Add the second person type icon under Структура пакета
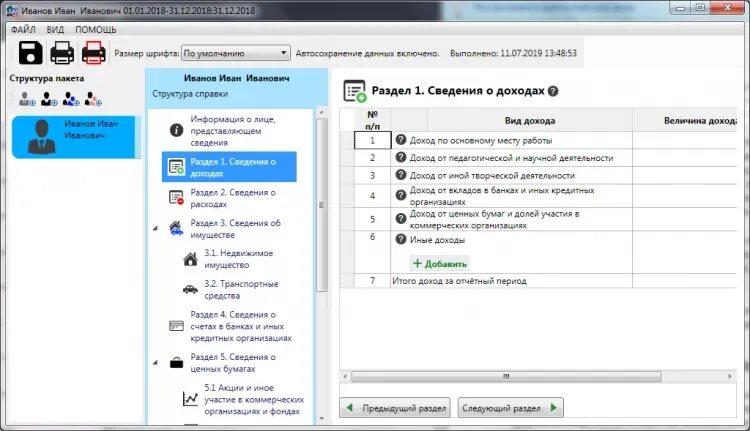Viewport: 750px width, 431px height. point(49,99)
